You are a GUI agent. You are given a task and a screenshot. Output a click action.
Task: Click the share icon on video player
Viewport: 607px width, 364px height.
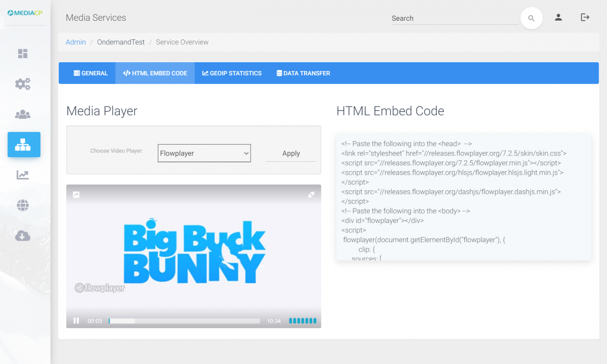pos(76,194)
